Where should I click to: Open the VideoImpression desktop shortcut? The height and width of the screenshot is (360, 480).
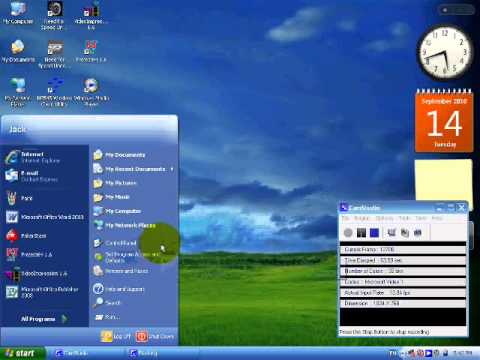click(91, 15)
